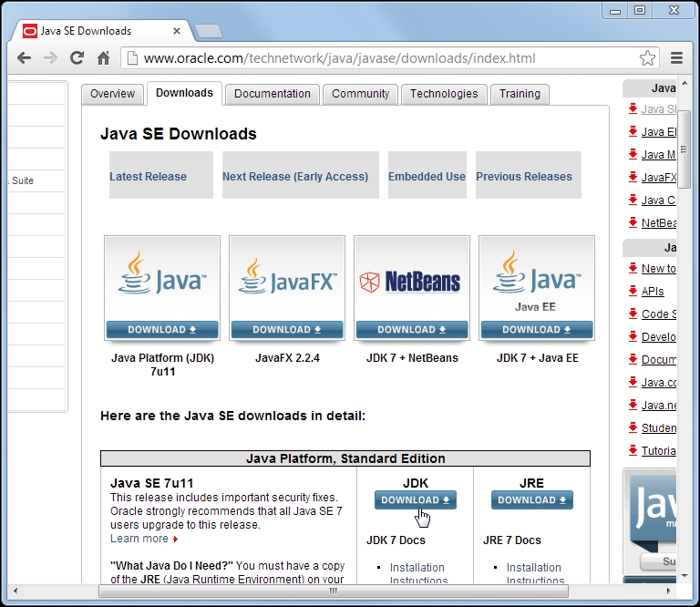Click the horizontal scrollbar left arrow
700x607 pixels.
pos(15,591)
